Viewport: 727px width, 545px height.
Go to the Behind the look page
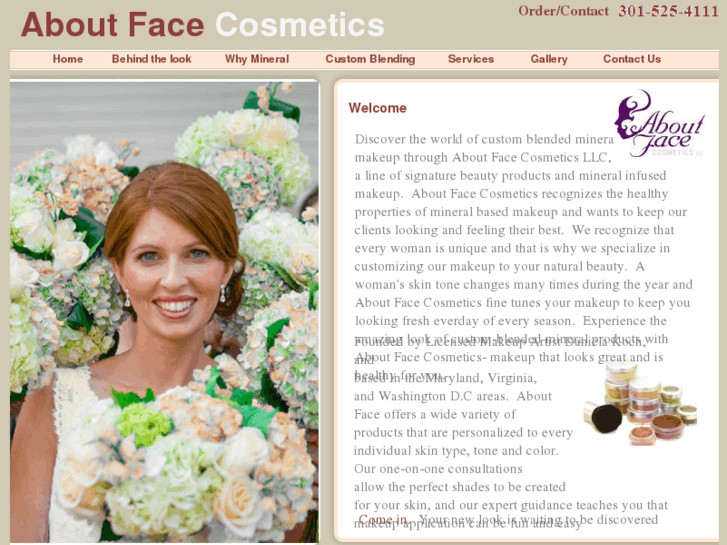[151, 59]
